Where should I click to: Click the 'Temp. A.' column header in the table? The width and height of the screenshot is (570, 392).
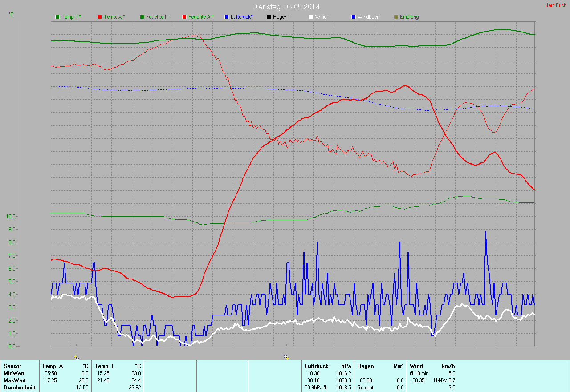[53, 366]
